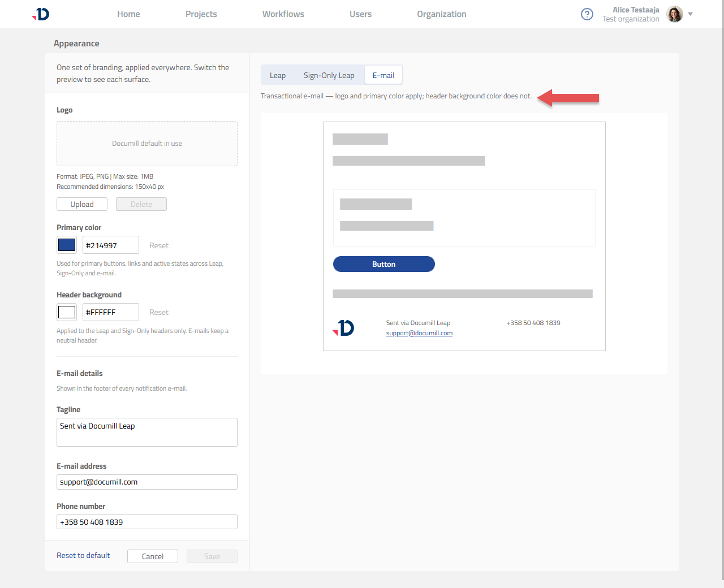724x588 pixels.
Task: Switch preview to Sign-Only Leap tab
Action: 329,75
